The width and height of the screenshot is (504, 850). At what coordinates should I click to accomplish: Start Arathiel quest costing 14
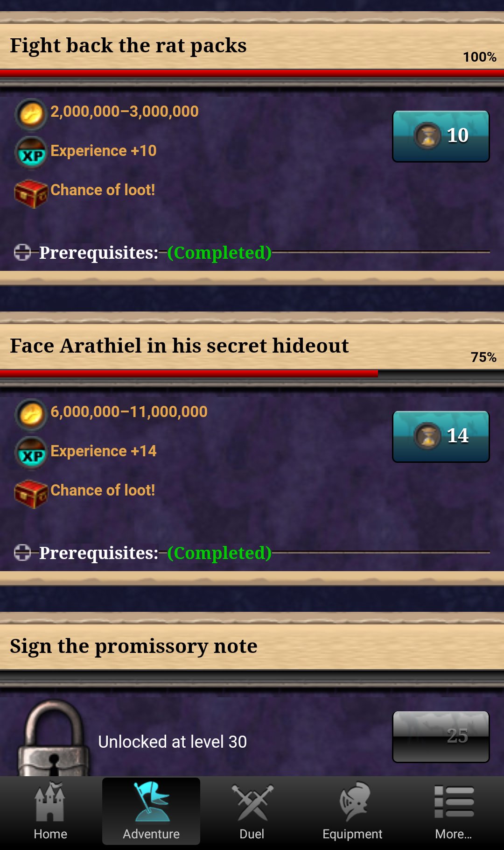441,437
